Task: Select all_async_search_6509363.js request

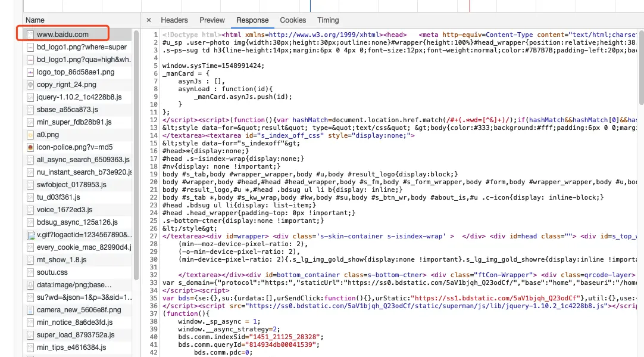Action: click(77, 160)
